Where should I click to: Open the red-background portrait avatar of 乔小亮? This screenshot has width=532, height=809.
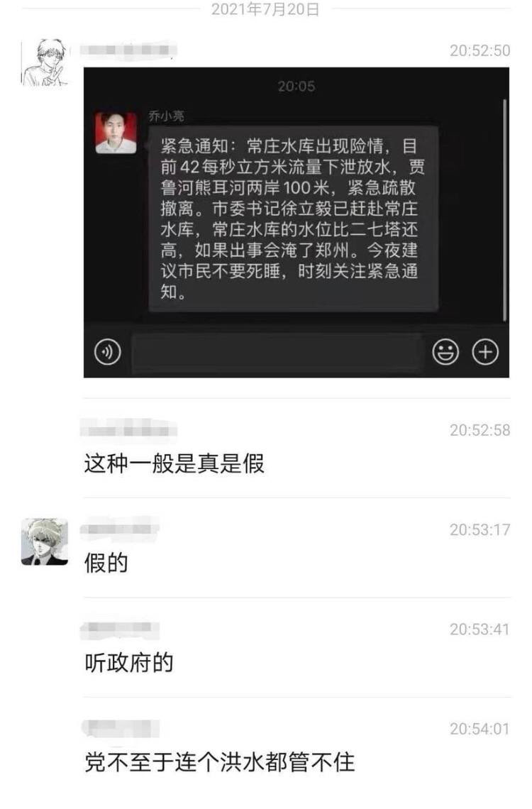(116, 133)
